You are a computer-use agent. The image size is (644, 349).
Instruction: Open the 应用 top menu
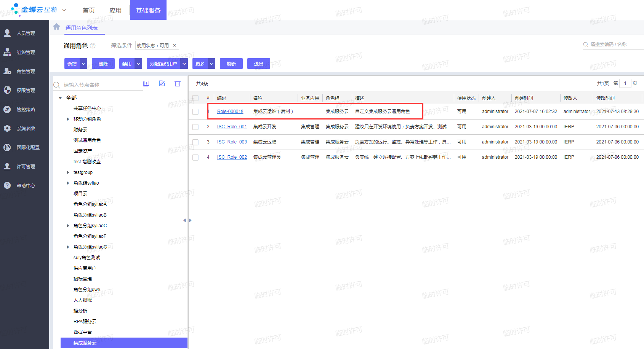[115, 10]
